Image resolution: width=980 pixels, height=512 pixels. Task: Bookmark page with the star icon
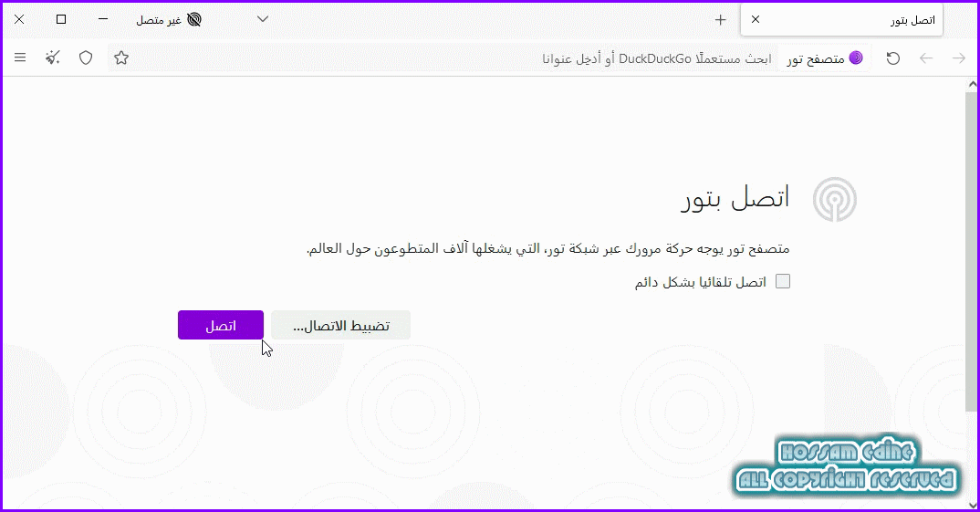pos(121,58)
